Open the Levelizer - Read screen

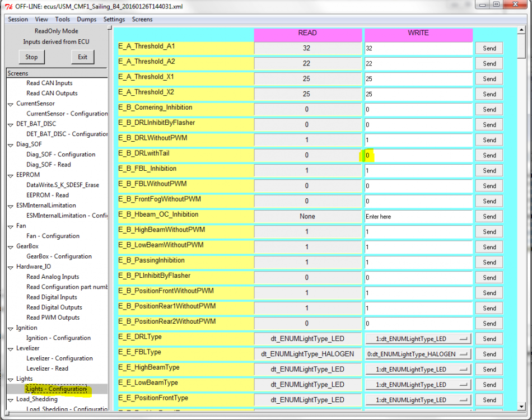pos(47,368)
